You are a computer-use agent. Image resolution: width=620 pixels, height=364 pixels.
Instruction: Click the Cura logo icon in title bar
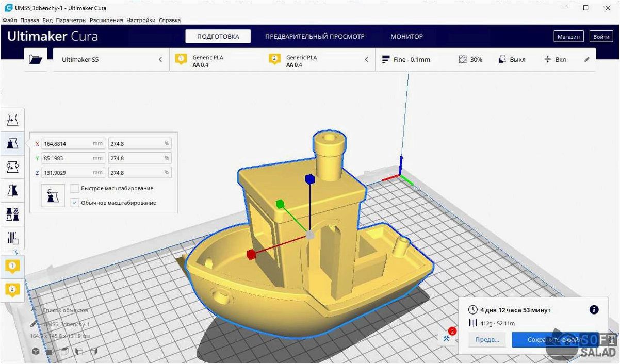point(8,8)
